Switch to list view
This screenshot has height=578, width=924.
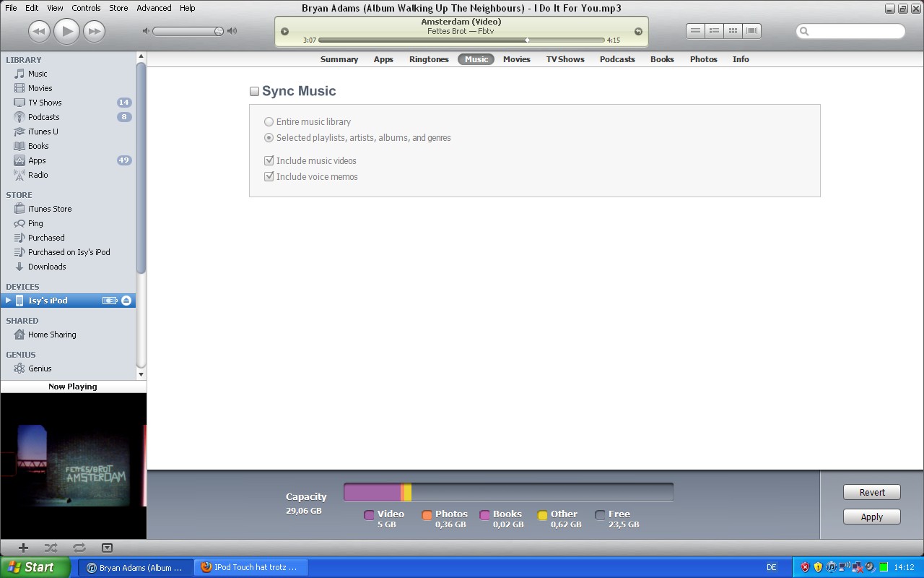pyautogui.click(x=695, y=31)
